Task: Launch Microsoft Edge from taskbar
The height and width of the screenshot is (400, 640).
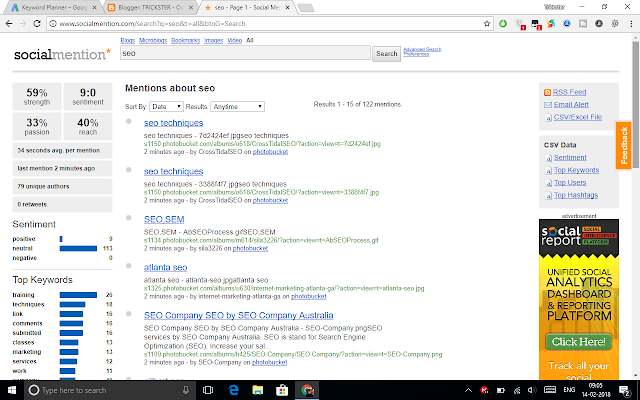Action: point(233,390)
